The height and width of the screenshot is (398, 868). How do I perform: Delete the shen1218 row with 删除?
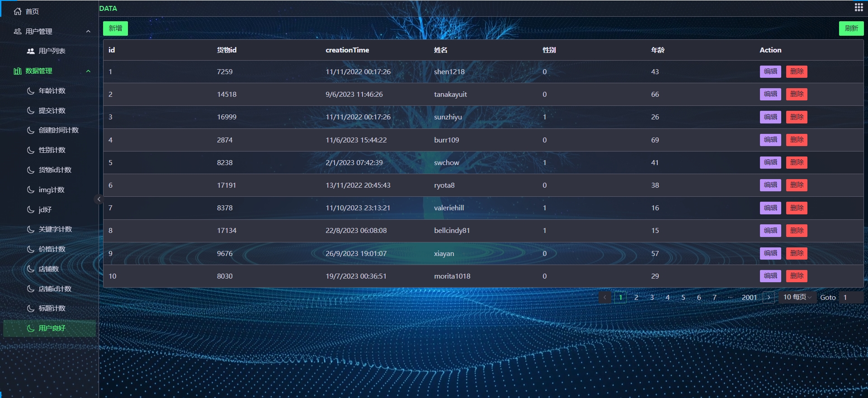click(797, 71)
